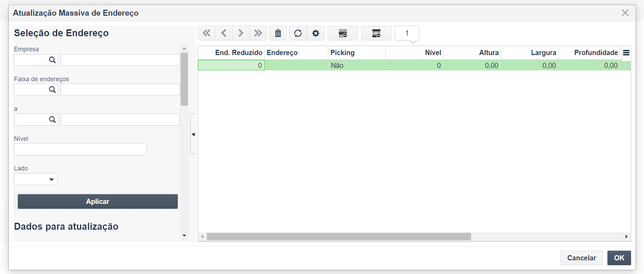Viewport: 644px width, 274px height.
Task: Click the left panel vertical scrollbar thumb
Action: tap(184, 79)
